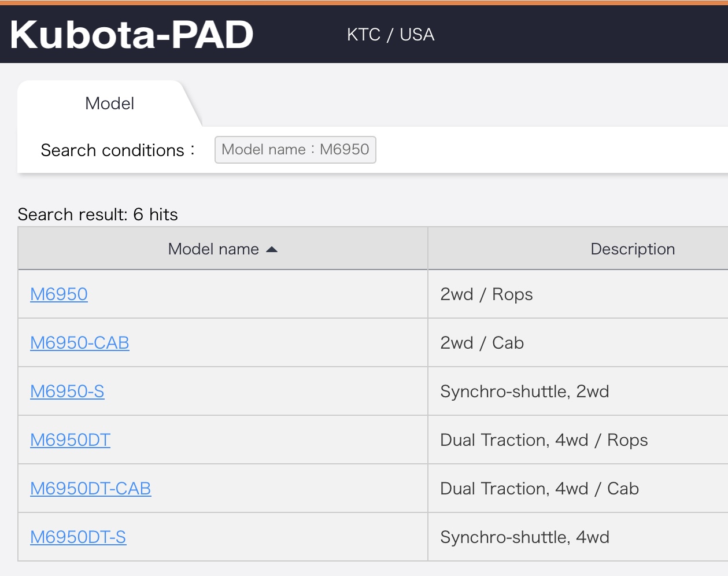The image size is (728, 576).
Task: Click the Model name: M6950 condition chip
Action: click(x=295, y=150)
